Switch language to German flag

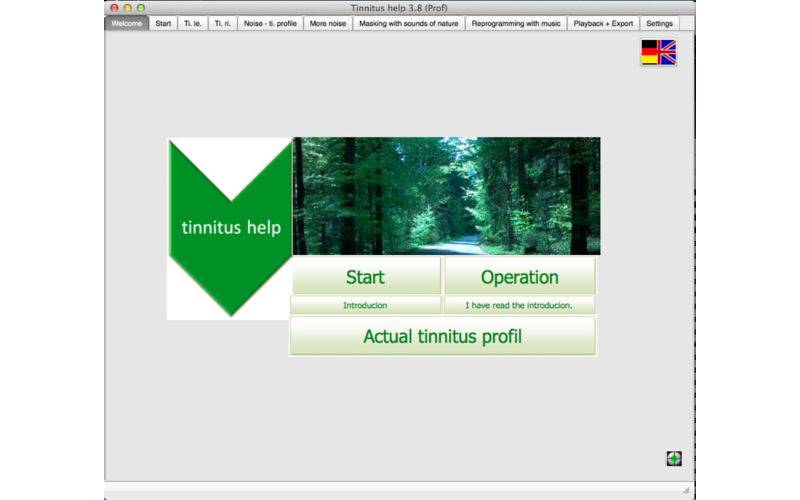650,53
